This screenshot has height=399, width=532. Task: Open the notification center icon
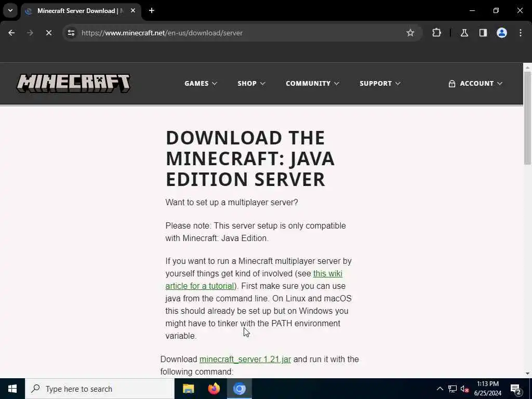point(516,389)
